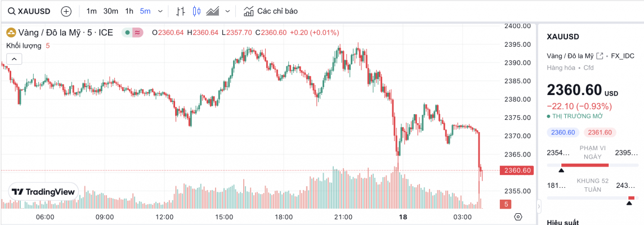Screen dimensions: 644x225
Task: Open the chart style dropdown arrow
Action: pos(227,11)
